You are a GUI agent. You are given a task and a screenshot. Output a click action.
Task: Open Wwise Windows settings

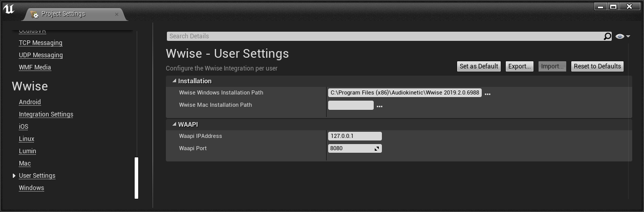pos(31,188)
